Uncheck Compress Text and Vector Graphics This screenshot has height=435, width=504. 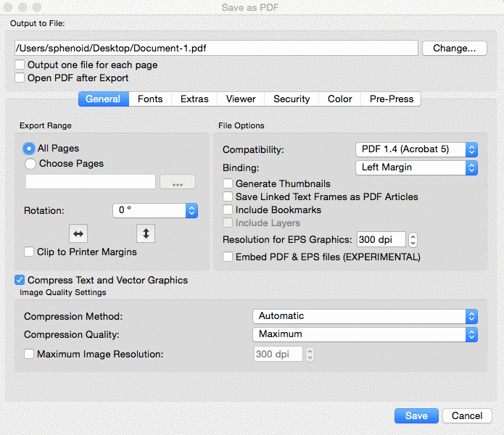(20, 281)
